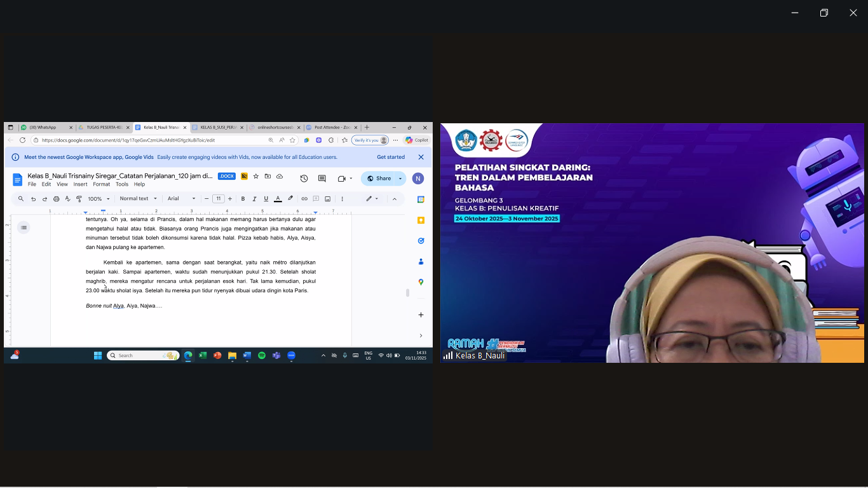Open the Arial font dropdown
The height and width of the screenshot is (488, 868).
point(181,199)
